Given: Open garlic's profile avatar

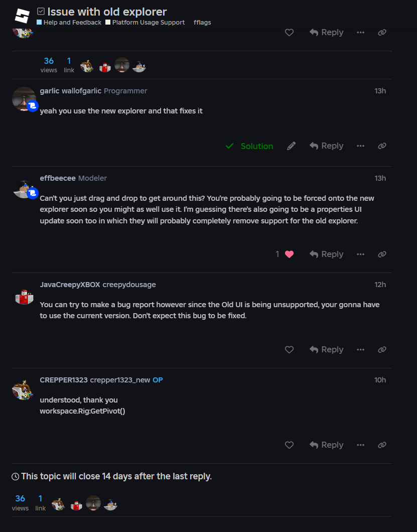Looking at the screenshot, I should point(24,98).
